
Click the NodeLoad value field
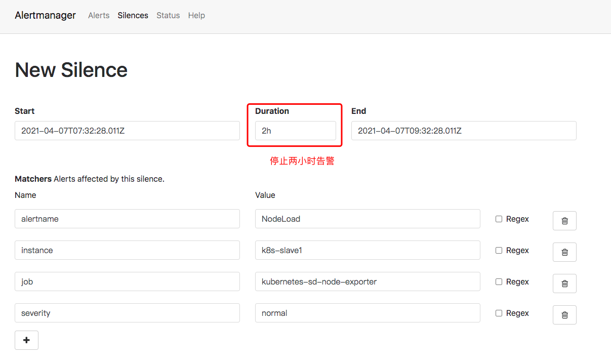[x=367, y=219]
